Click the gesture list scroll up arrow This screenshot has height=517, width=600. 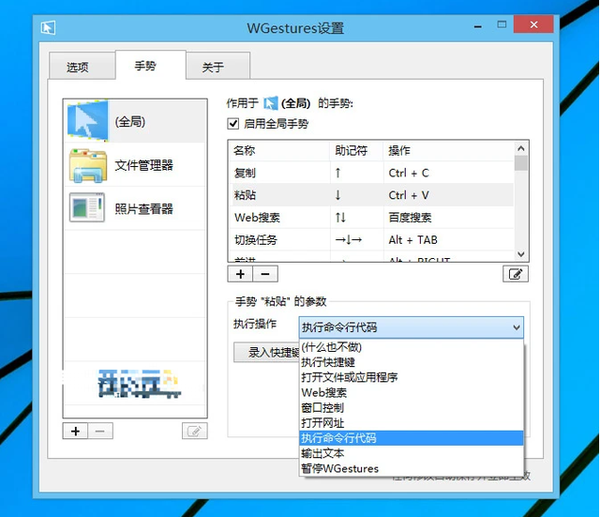(521, 148)
